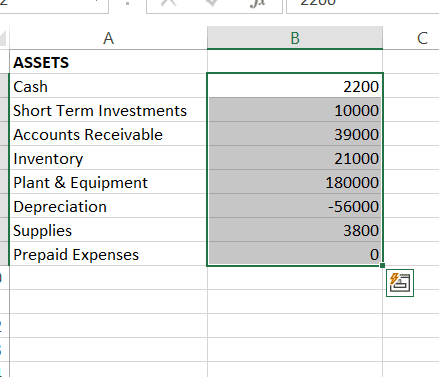Select the Depreciation label cell
This screenshot has height=377, width=439.
108,206
